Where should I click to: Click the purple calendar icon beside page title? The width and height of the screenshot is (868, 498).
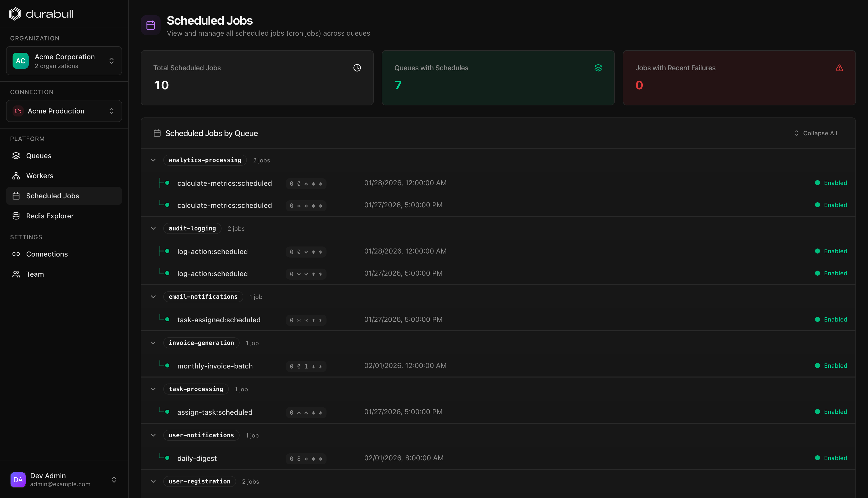pos(151,25)
